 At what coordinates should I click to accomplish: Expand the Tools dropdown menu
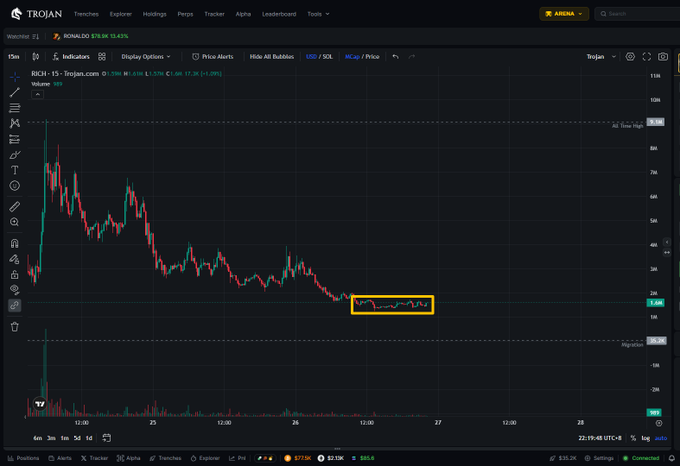[x=318, y=14]
